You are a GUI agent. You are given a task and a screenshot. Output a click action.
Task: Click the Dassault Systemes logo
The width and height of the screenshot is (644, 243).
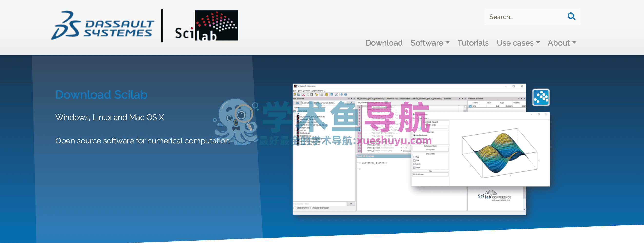[103, 26]
